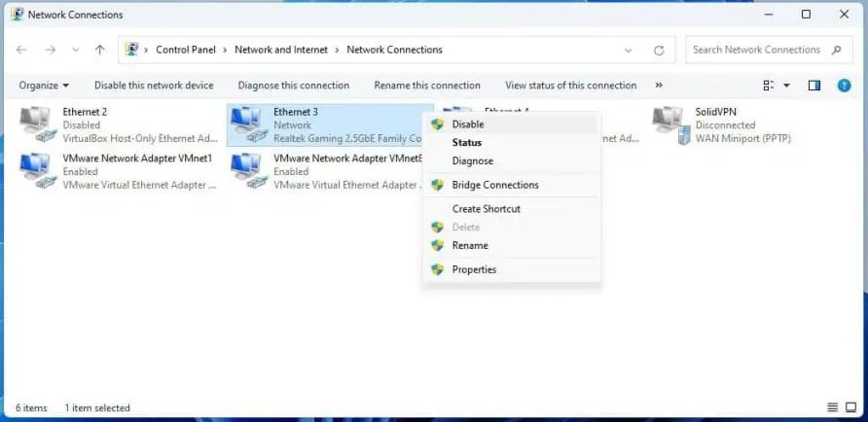Screen dimensions: 868x422
Task: Go up one level arrow
Action: click(x=99, y=50)
